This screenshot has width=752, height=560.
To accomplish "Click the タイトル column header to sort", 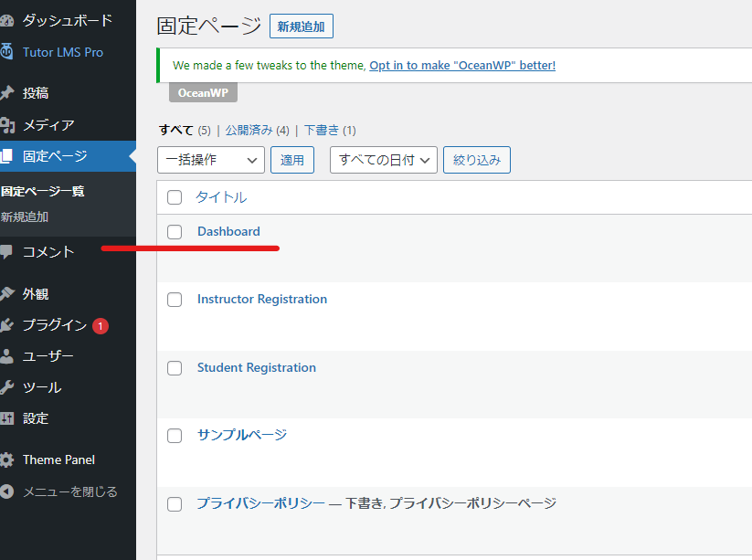I will click(x=221, y=197).
